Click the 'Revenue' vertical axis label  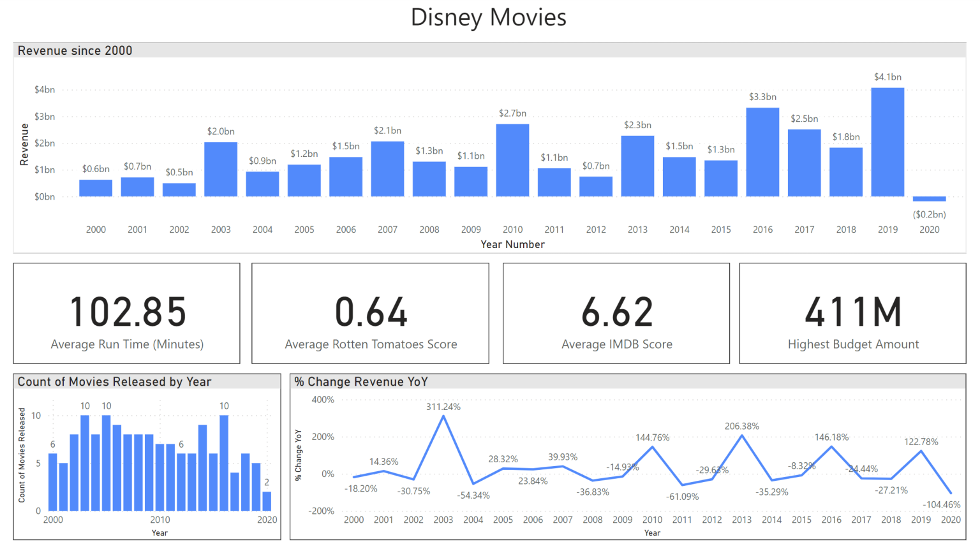coord(24,142)
